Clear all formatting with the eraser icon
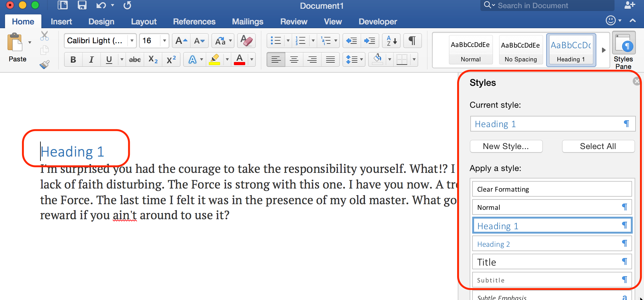The height and width of the screenshot is (300, 644). 246,41
